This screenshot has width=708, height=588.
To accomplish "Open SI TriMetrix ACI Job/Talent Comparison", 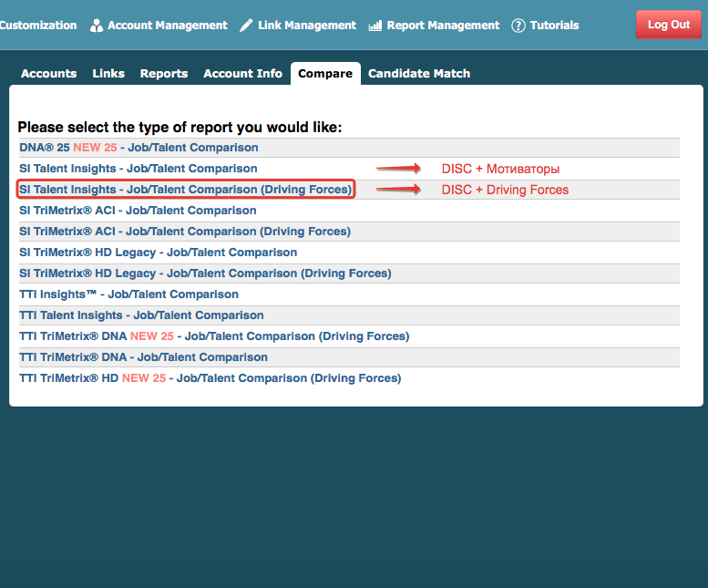I will pyautogui.click(x=138, y=211).
